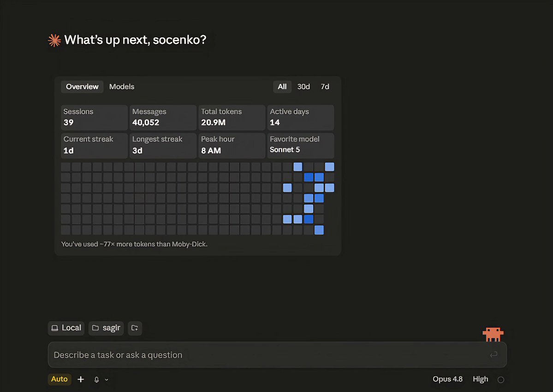
Task: Select the All time range button
Action: click(282, 87)
